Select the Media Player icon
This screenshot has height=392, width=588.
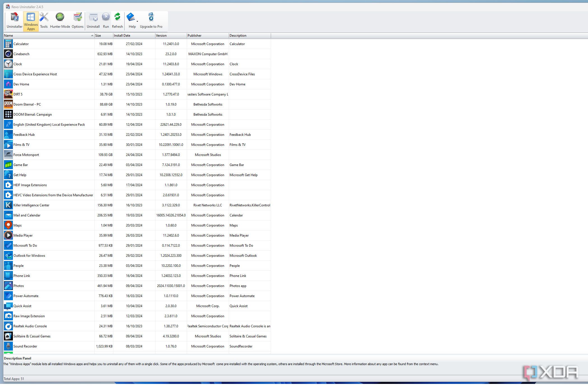point(8,235)
